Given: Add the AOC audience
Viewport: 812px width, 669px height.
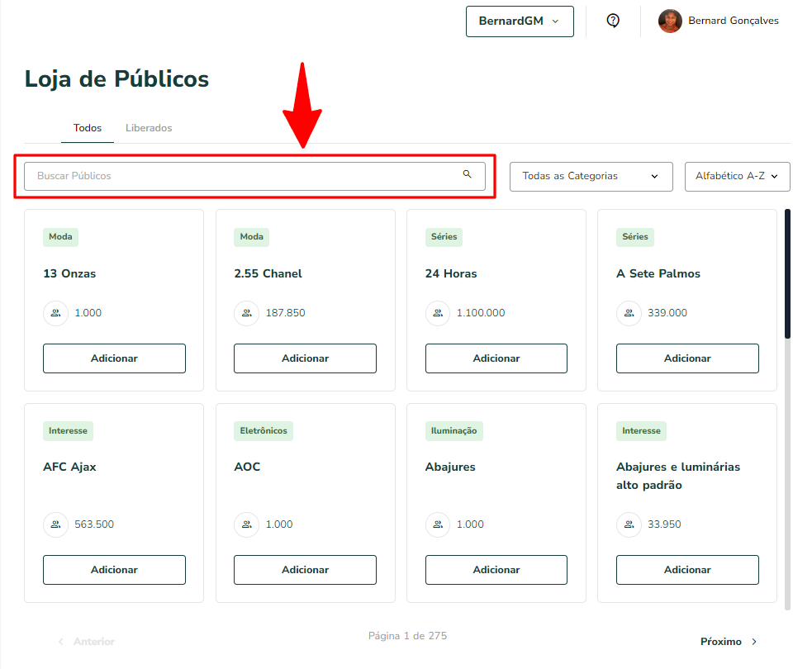Looking at the screenshot, I should click(x=305, y=570).
